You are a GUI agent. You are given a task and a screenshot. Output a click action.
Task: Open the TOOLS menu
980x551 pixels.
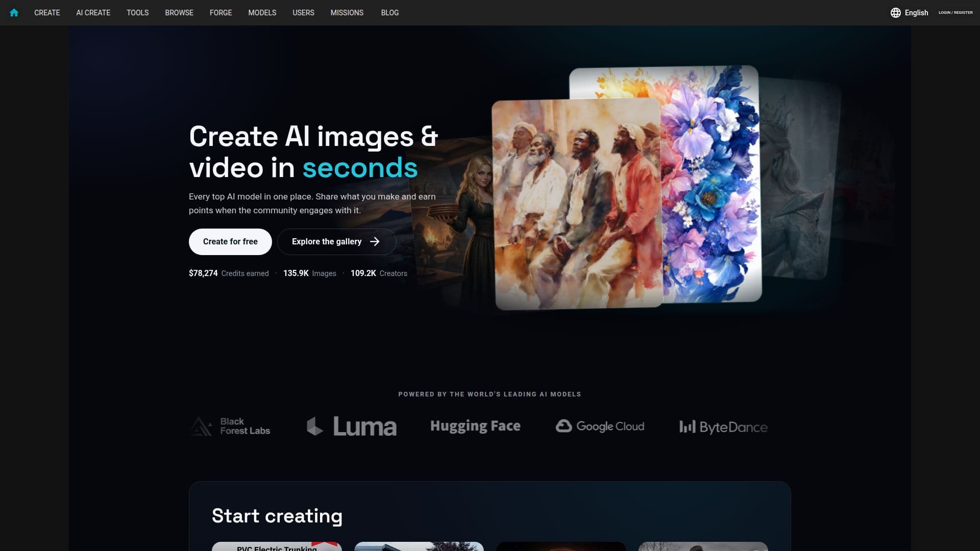138,13
